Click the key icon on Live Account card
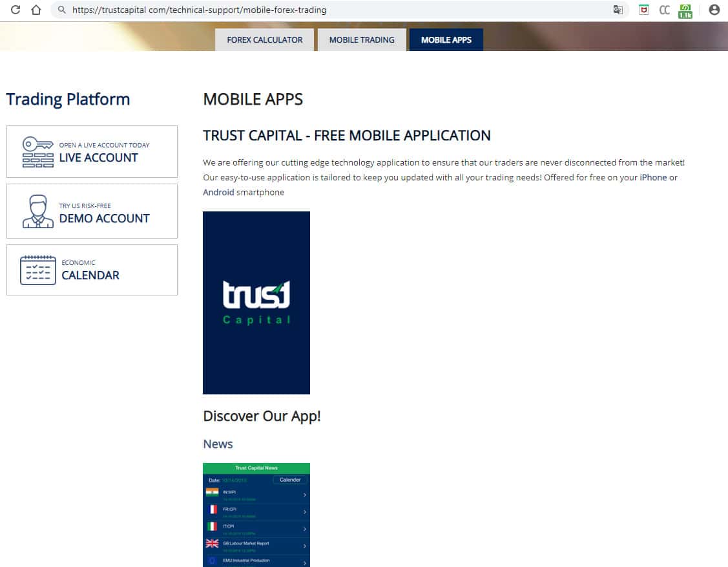The image size is (728, 567). (38, 151)
